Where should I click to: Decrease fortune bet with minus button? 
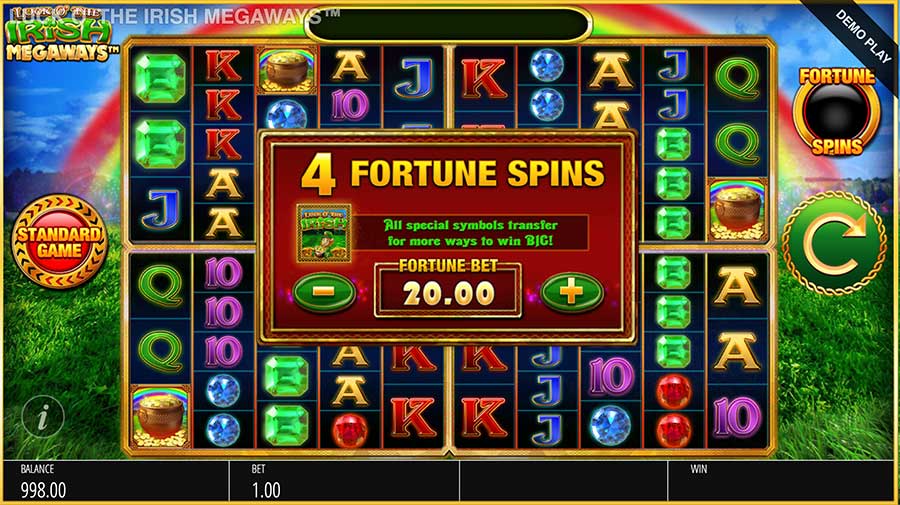pyautogui.click(x=324, y=292)
